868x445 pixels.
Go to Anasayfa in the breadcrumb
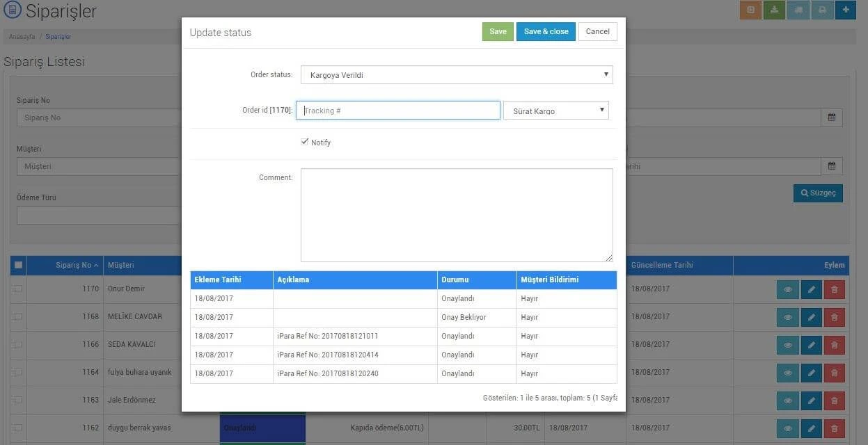click(x=22, y=37)
